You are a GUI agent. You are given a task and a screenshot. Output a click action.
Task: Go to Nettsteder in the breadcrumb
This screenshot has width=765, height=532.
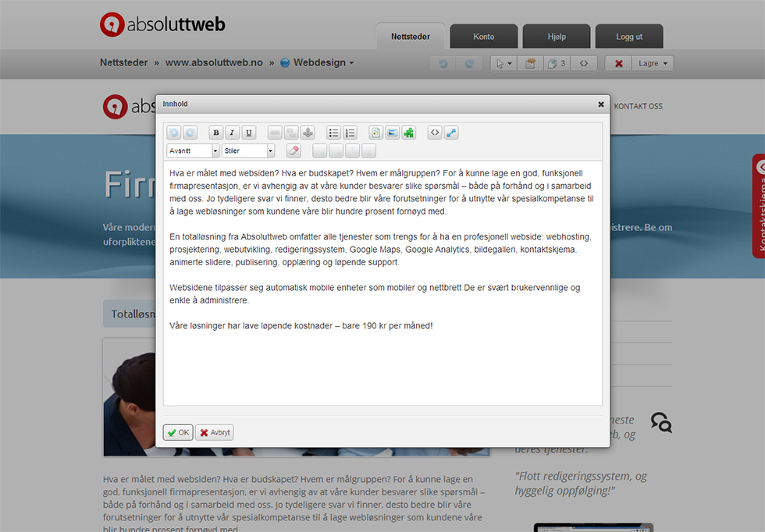click(124, 62)
